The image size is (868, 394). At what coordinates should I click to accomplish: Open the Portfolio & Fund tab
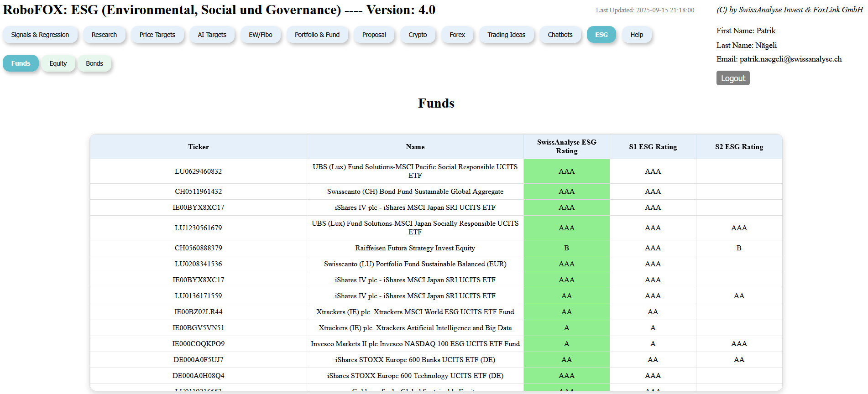point(317,35)
